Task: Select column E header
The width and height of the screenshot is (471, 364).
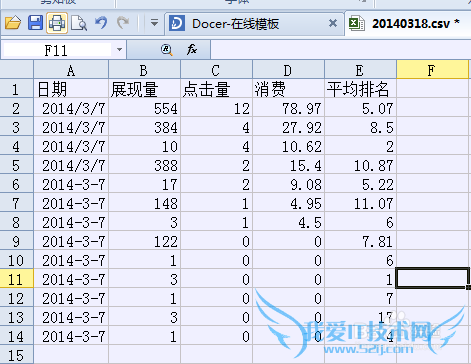Action: tap(360, 70)
